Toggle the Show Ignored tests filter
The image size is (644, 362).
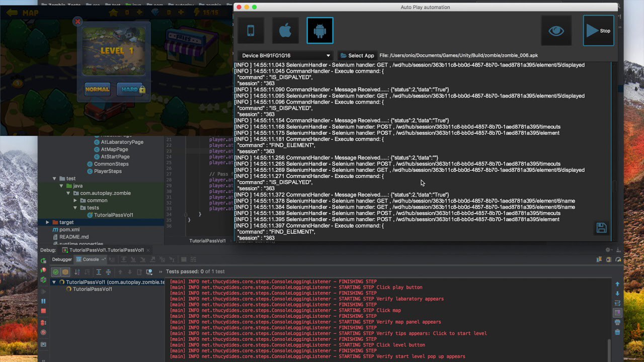[x=65, y=272]
